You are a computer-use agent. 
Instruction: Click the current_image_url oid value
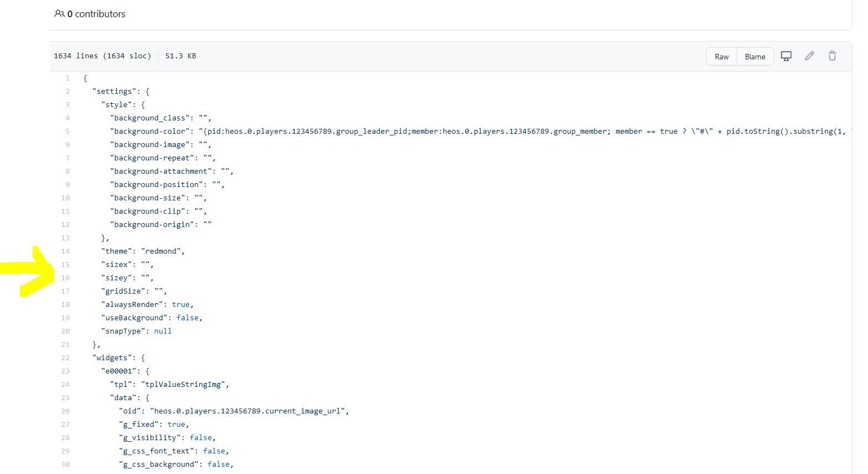tap(247, 411)
